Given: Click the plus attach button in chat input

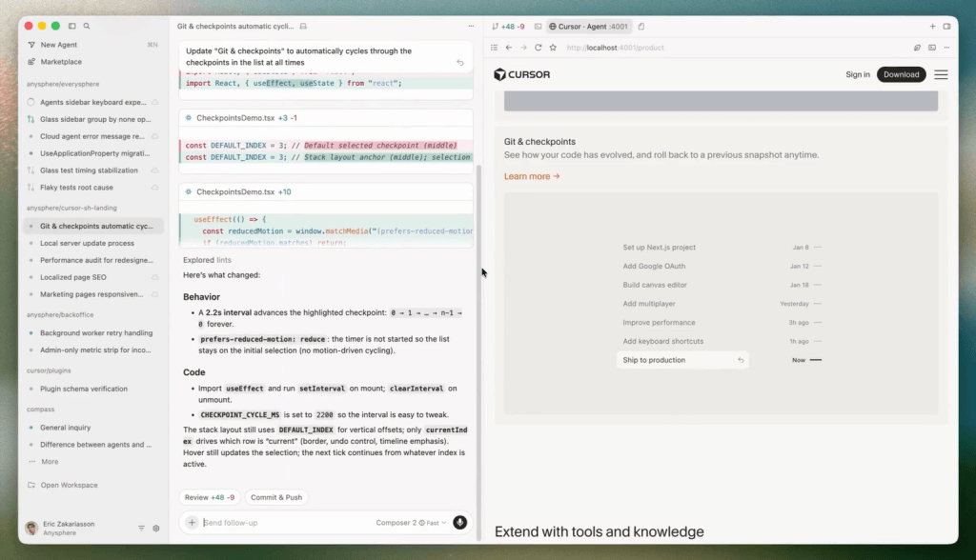Looking at the screenshot, I should (192, 522).
